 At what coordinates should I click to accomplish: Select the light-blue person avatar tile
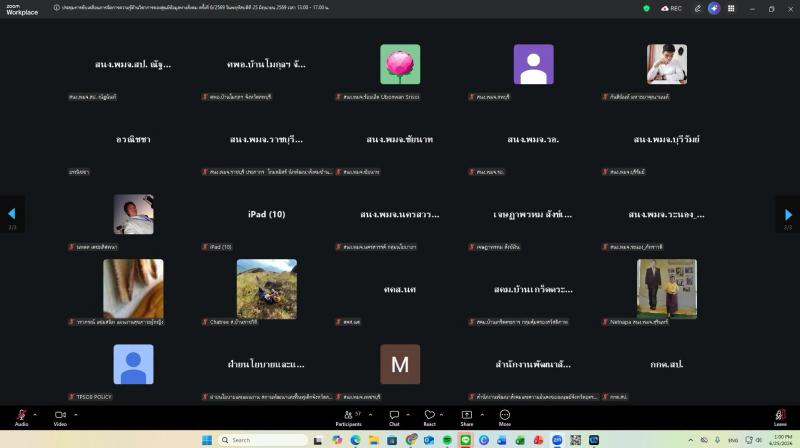(x=133, y=364)
